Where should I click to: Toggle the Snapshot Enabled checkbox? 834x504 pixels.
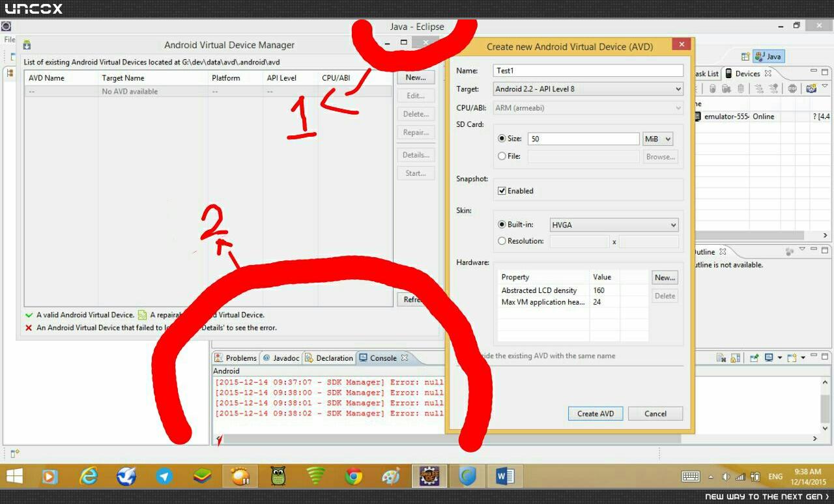tap(502, 191)
